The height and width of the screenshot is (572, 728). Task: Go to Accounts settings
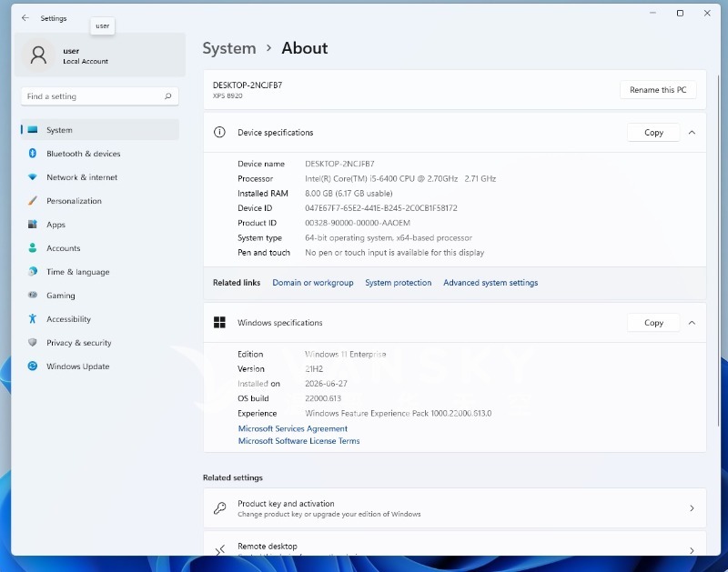point(100,248)
